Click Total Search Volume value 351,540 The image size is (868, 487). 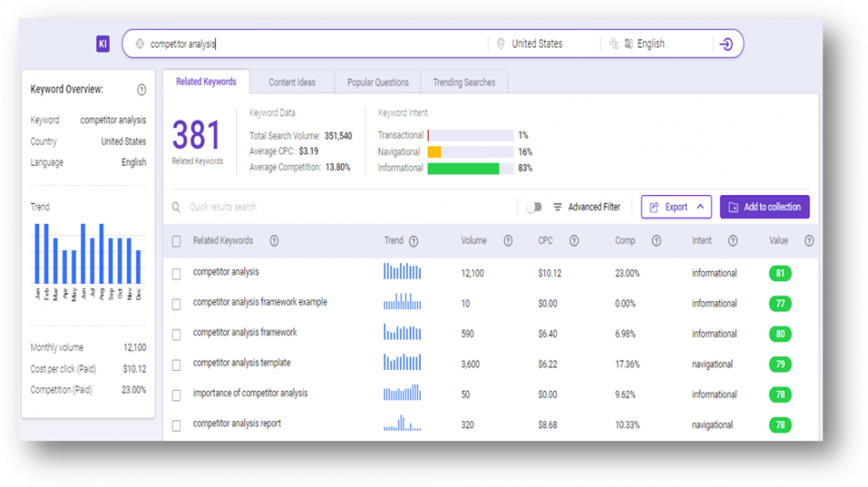[x=338, y=136]
